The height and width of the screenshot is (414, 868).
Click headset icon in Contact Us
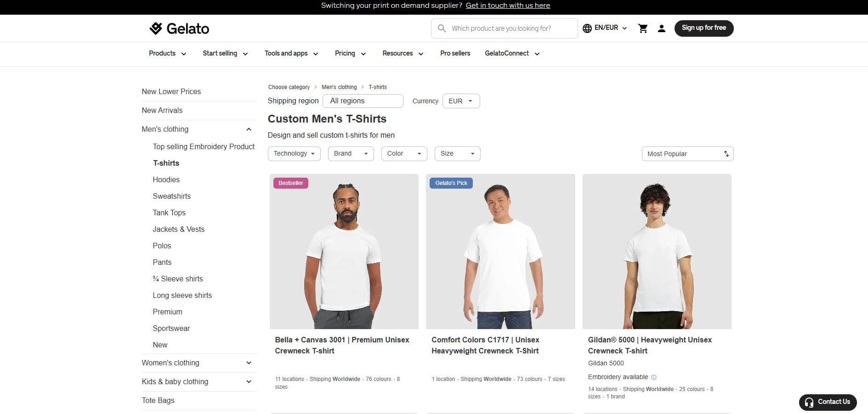(809, 402)
